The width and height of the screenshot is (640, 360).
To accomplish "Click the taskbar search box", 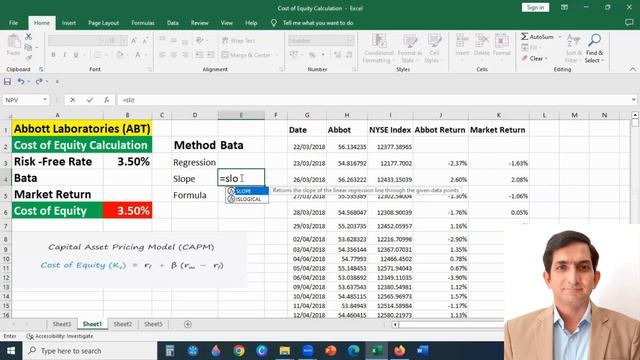I will [90, 351].
